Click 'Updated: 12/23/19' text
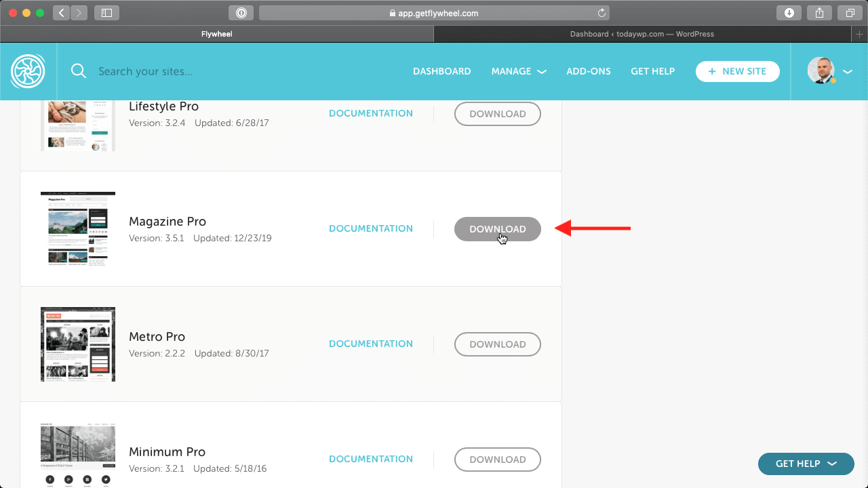 tap(233, 239)
